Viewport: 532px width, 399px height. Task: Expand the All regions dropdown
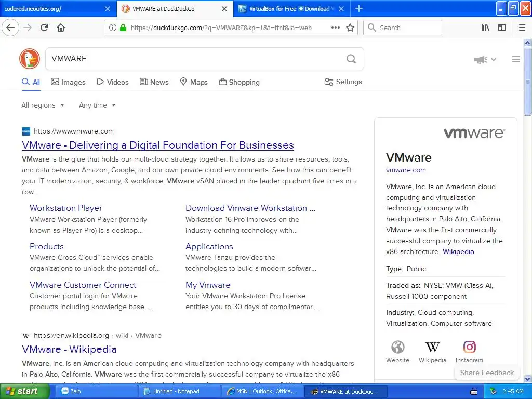pos(43,105)
